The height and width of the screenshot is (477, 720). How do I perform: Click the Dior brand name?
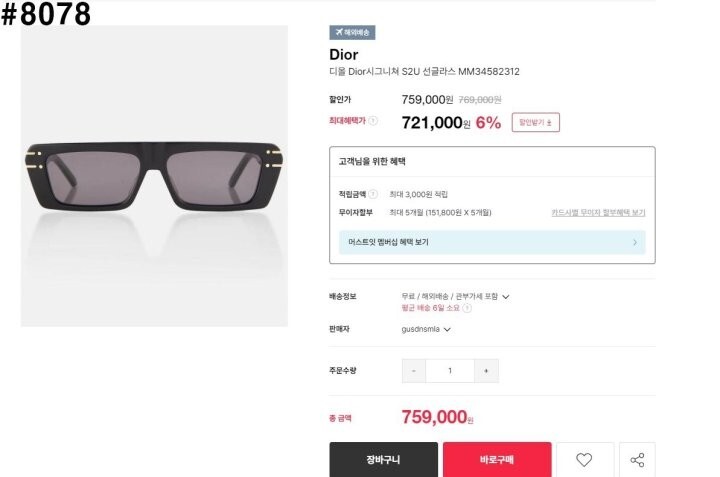(x=343, y=55)
